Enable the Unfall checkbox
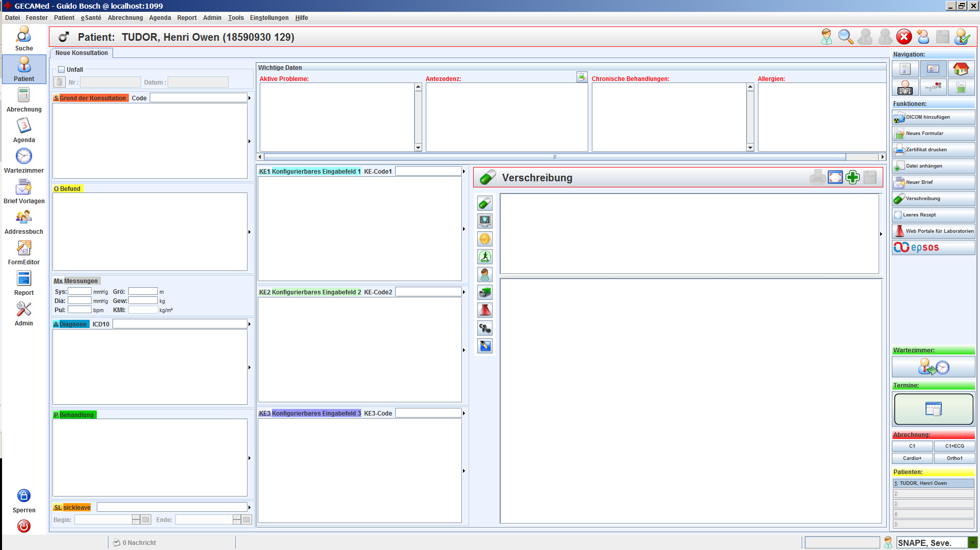 point(62,70)
